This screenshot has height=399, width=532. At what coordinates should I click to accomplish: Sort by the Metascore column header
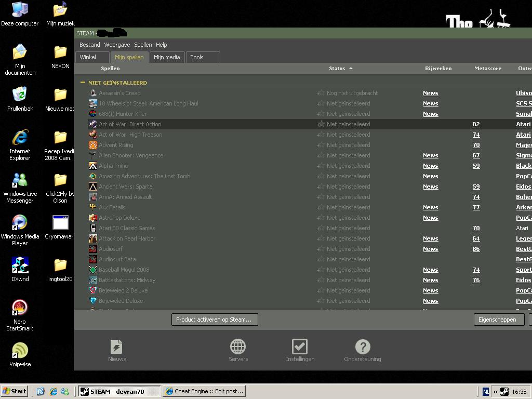tap(487, 68)
